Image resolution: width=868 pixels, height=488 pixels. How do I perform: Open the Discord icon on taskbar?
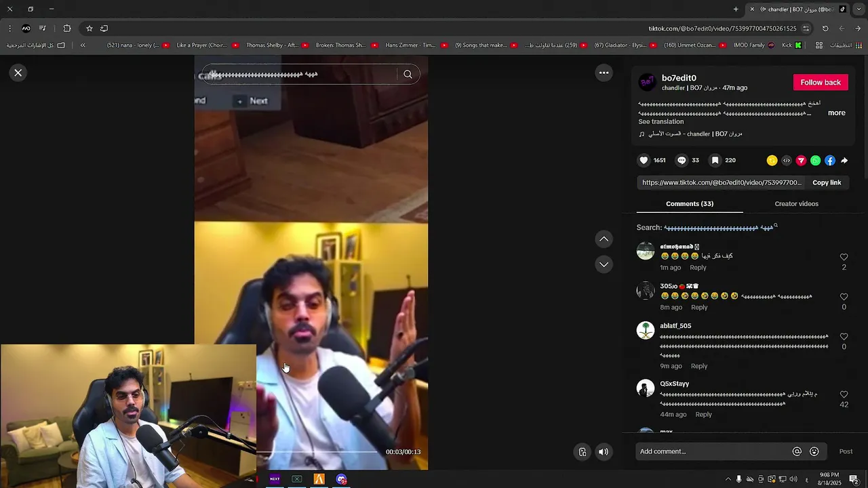click(341, 479)
